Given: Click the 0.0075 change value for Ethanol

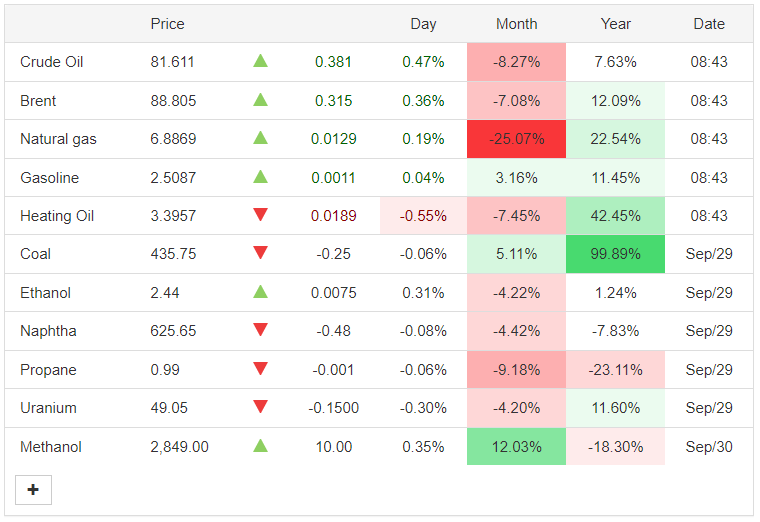Looking at the screenshot, I should click(x=333, y=293).
